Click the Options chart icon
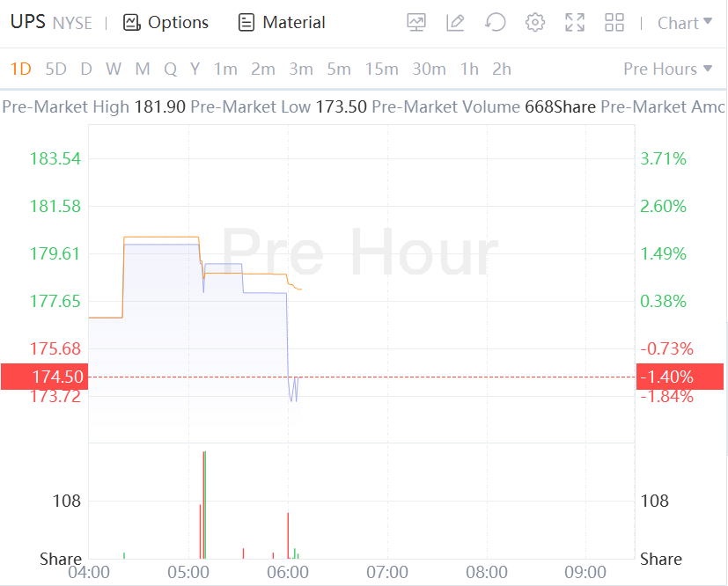This screenshot has height=586, width=728. tap(132, 23)
